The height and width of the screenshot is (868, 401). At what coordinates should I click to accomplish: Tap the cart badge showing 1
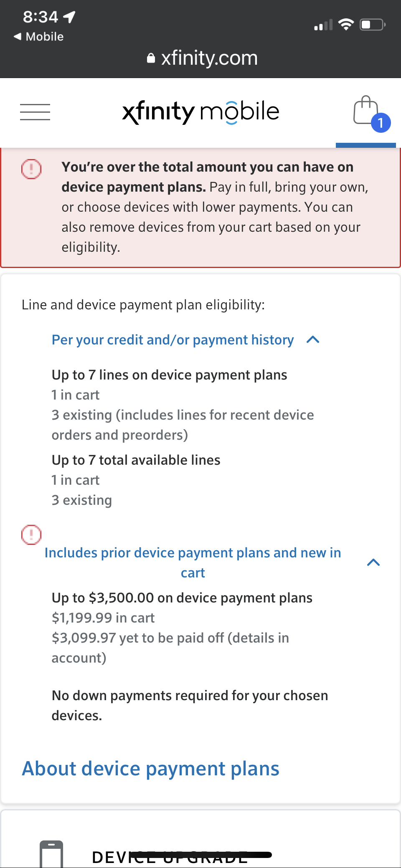[381, 123]
